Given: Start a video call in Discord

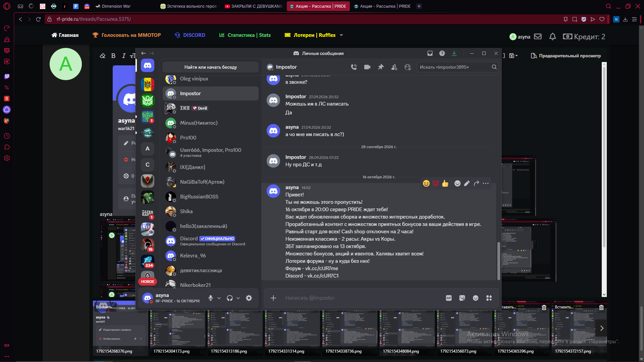Looking at the screenshot, I should (x=367, y=67).
